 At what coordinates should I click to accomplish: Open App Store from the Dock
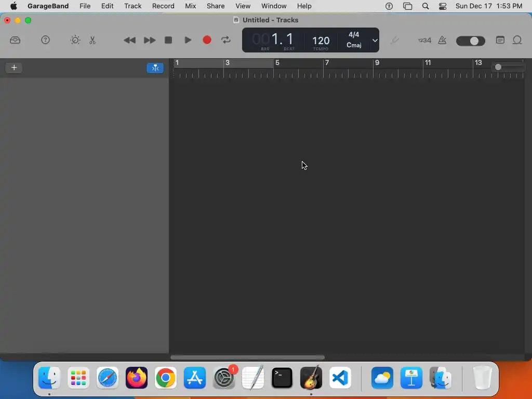pyautogui.click(x=195, y=378)
